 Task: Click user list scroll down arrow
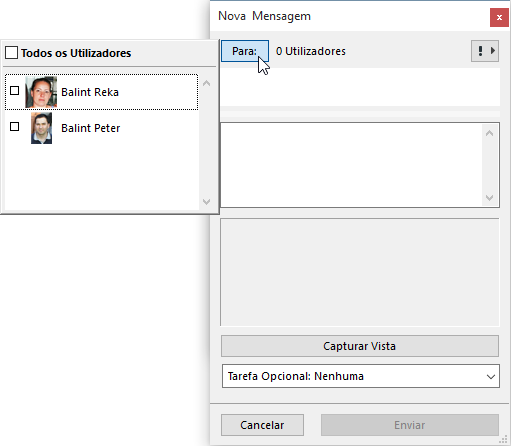tap(206, 201)
